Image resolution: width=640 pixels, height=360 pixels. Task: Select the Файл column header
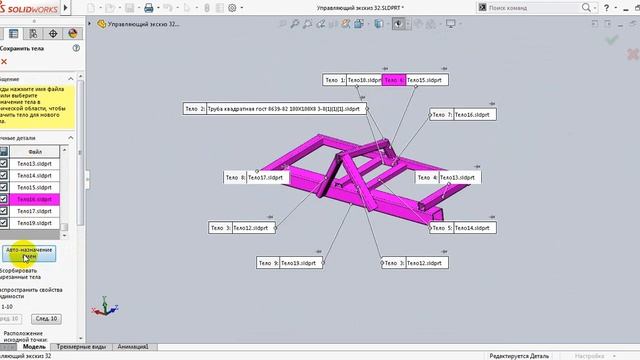(x=35, y=151)
